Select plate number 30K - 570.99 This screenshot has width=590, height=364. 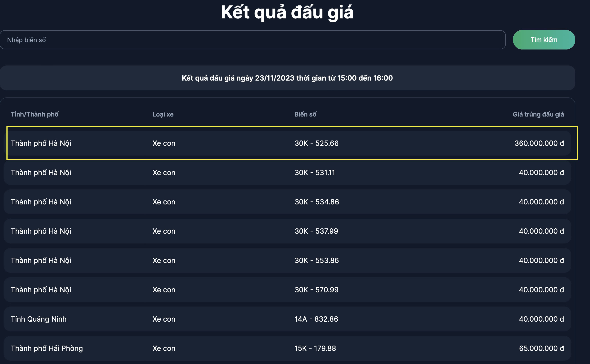coord(316,290)
